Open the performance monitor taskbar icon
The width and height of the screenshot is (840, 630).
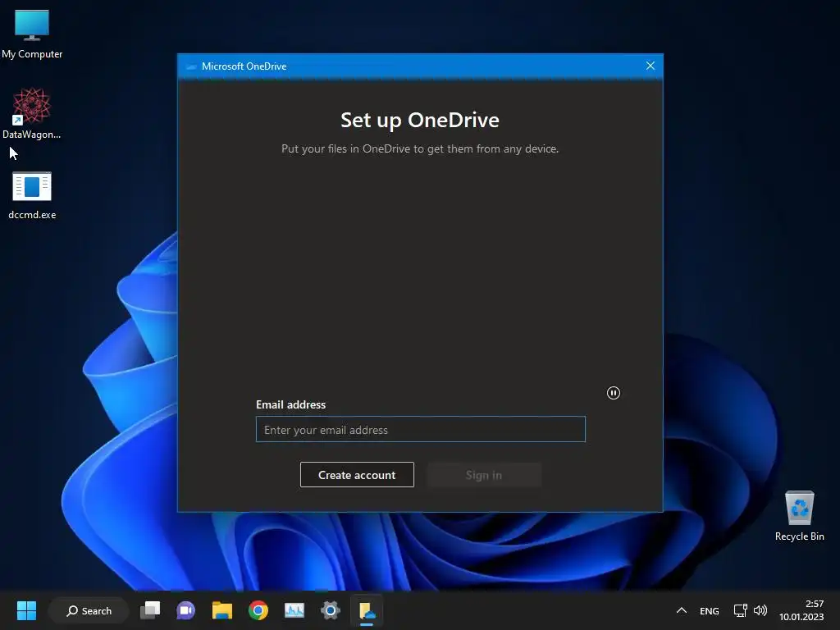(294, 610)
